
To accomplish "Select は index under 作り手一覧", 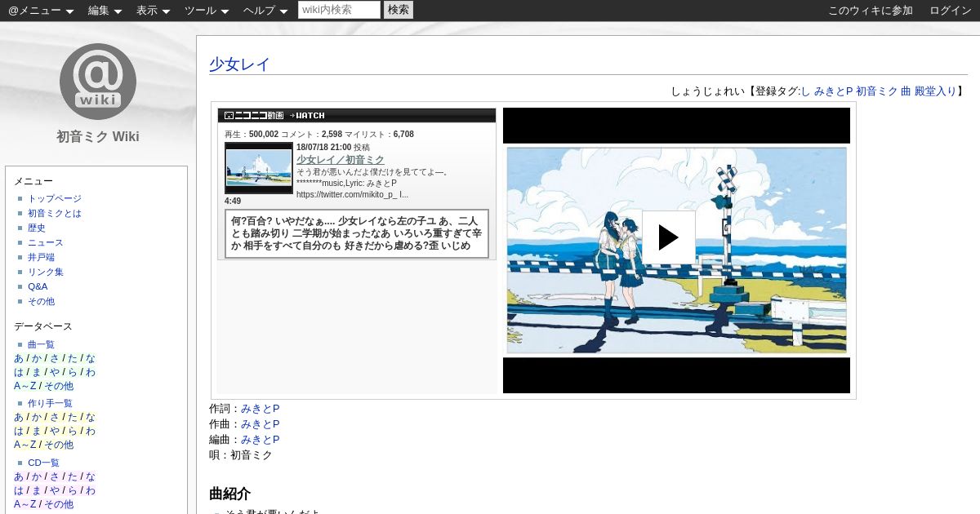I will tap(19, 431).
